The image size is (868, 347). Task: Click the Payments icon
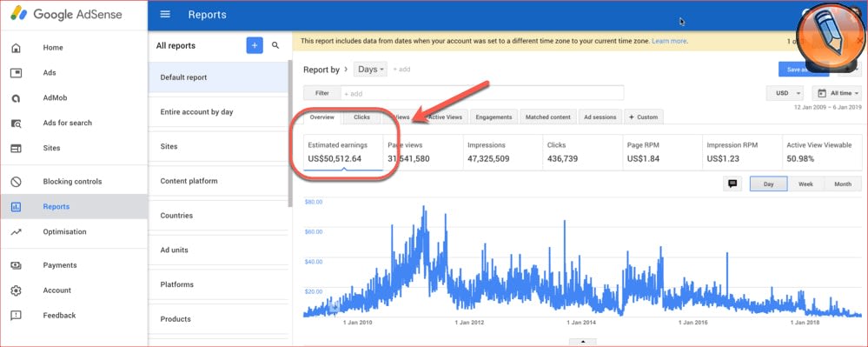(16, 265)
